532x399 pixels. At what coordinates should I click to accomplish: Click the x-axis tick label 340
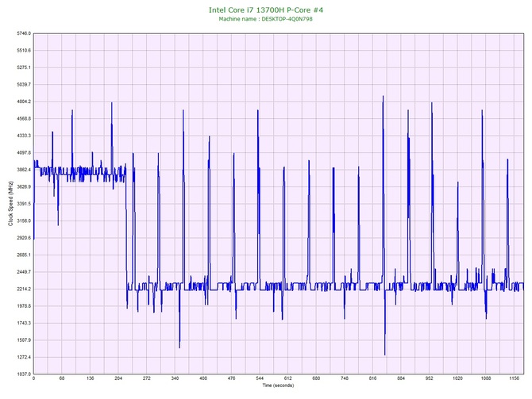(x=175, y=378)
